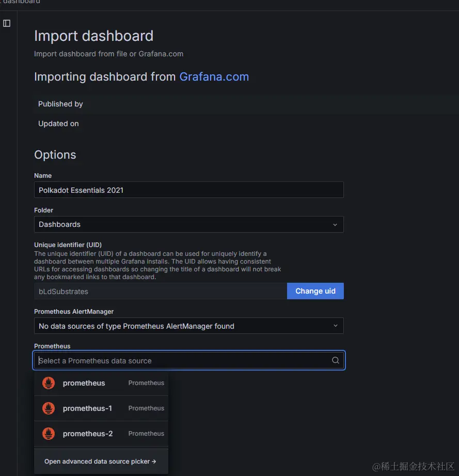Viewport: 459px width, 476px height.
Task: Click the No data sources AlertManager selector
Action: (189, 326)
